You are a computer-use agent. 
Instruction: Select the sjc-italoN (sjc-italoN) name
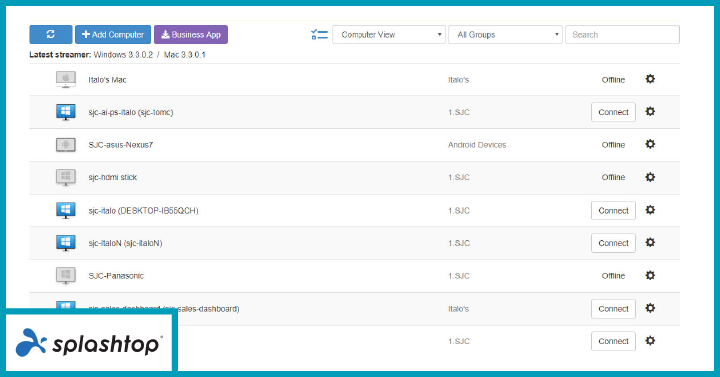[x=125, y=243]
